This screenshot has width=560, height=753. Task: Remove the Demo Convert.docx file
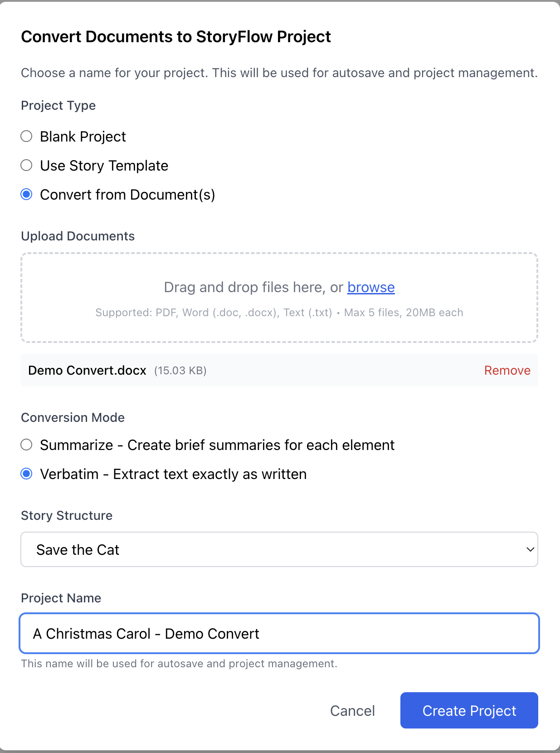click(x=507, y=370)
